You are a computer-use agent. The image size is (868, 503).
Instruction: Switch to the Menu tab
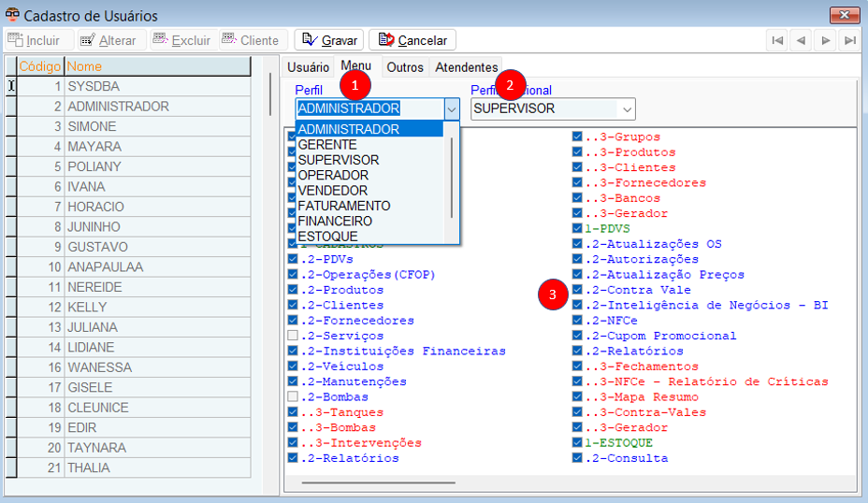[356, 65]
